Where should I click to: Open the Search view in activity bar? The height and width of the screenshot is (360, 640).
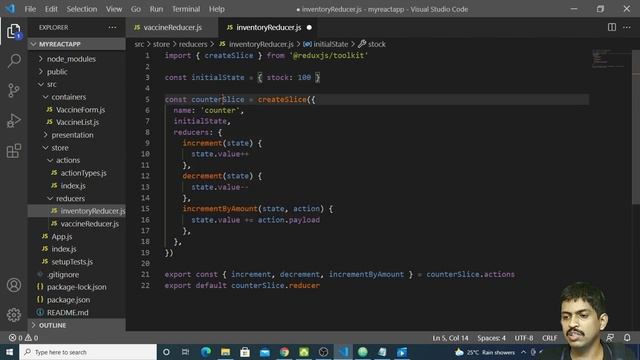click(14, 61)
